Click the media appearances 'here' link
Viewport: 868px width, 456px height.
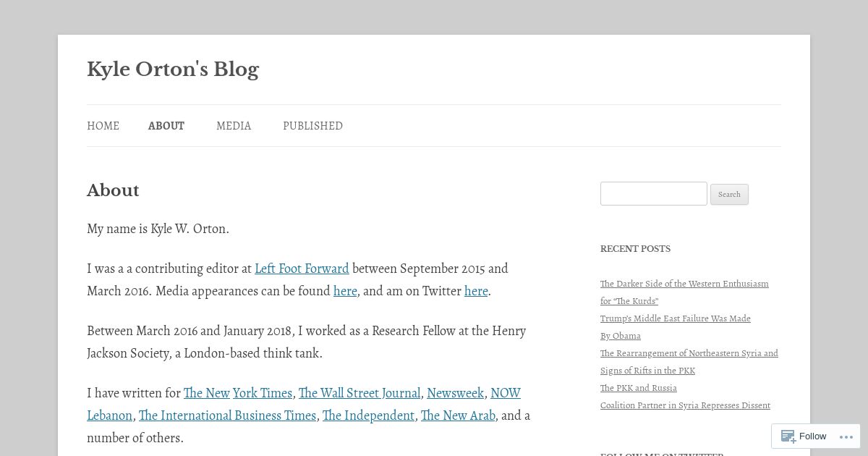pos(345,291)
